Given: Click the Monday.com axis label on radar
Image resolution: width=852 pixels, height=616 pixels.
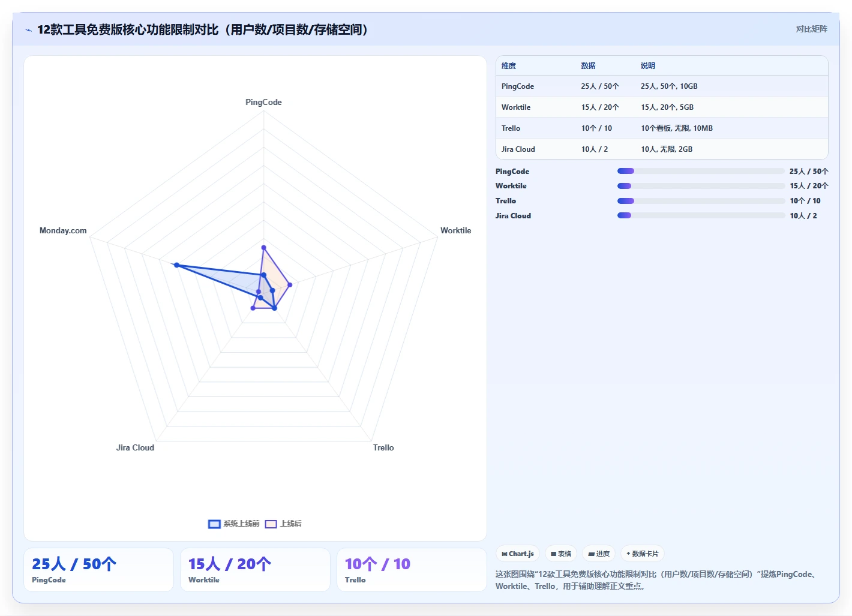Looking at the screenshot, I should tap(63, 230).
